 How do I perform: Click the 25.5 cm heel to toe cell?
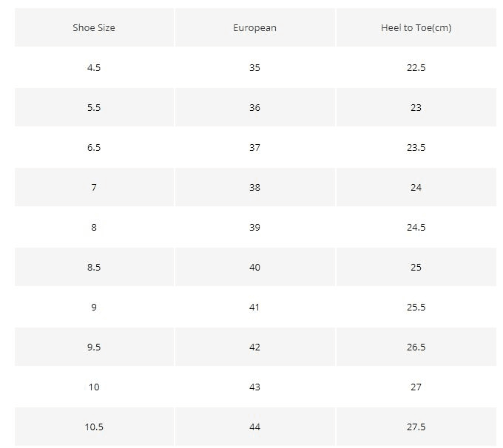(416, 308)
